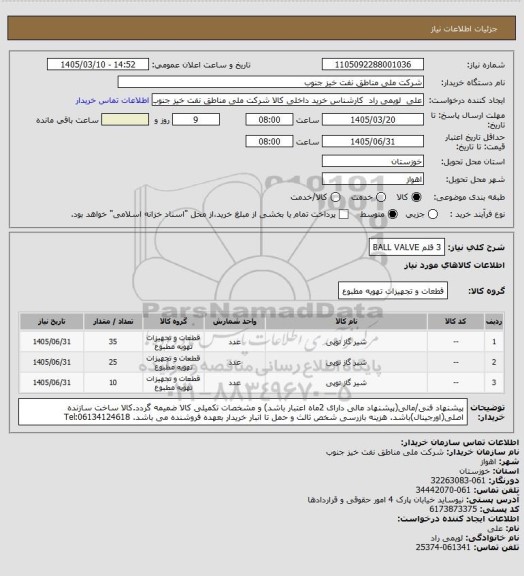Click the ردیف column header
Screen dimensions: 524x576
494,321
